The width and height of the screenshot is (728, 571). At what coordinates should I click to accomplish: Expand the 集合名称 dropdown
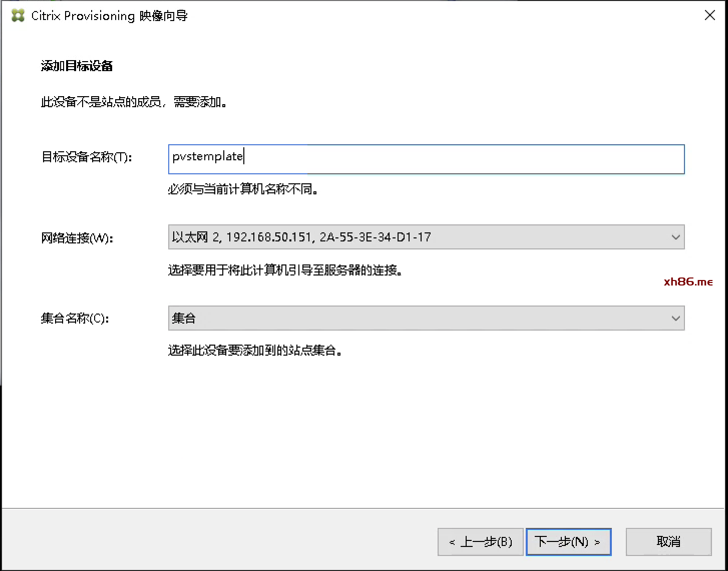[x=426, y=318]
